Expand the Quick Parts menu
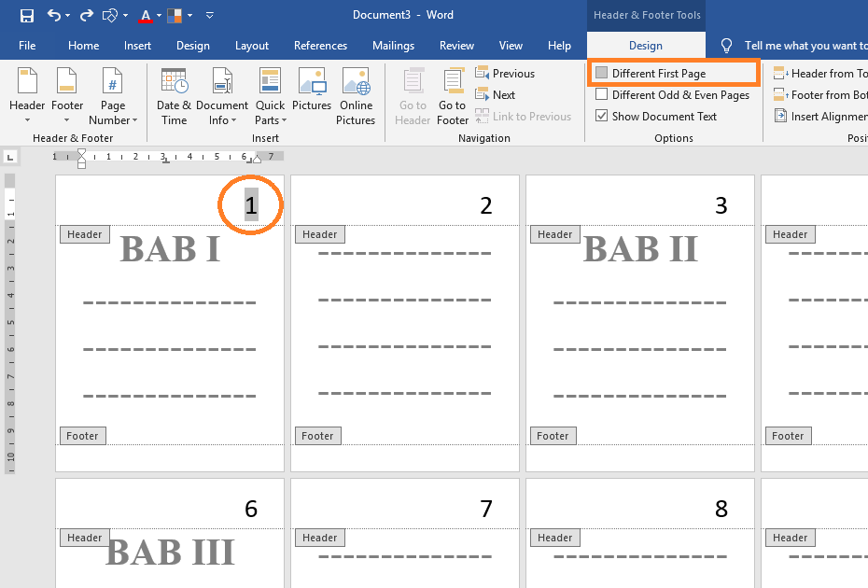Image resolution: width=868 pixels, height=588 pixels. click(270, 96)
